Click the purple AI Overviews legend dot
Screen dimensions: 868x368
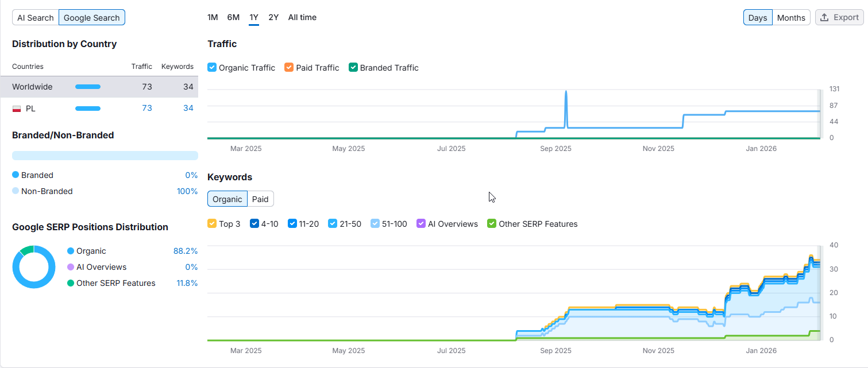tap(71, 267)
